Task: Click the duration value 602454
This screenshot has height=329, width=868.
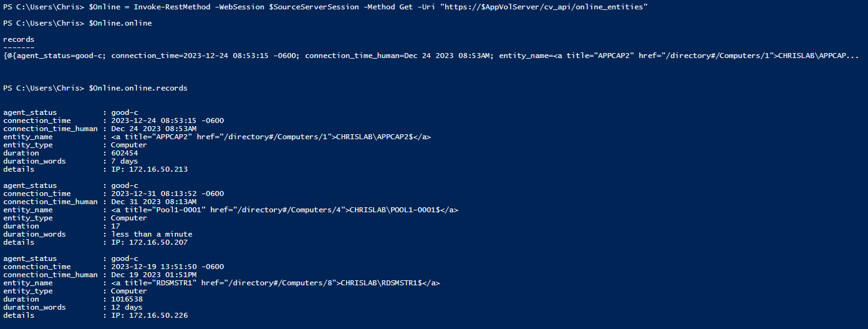Action: coord(125,153)
